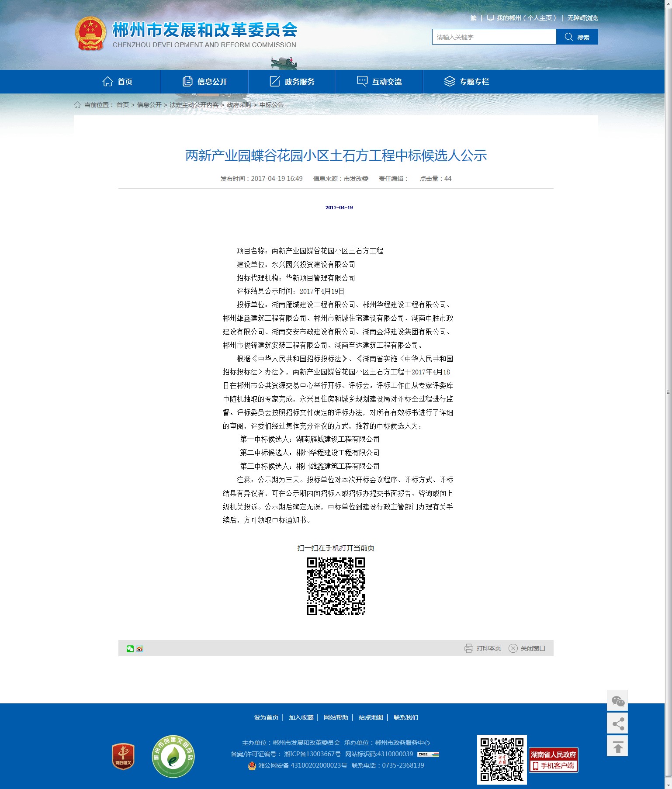Click 站点地图 footer link

(371, 717)
